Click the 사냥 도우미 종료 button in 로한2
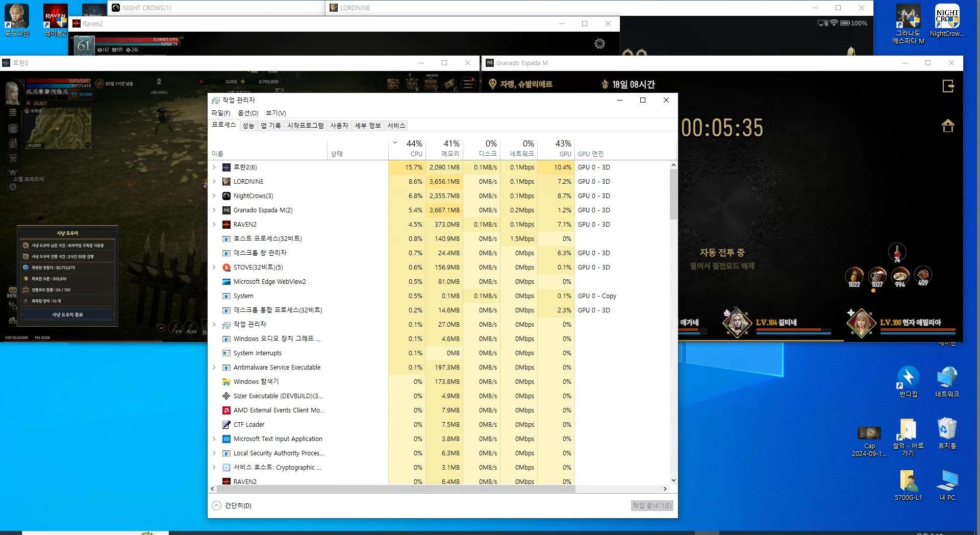Screen dimensions: 980x535 coord(67,315)
